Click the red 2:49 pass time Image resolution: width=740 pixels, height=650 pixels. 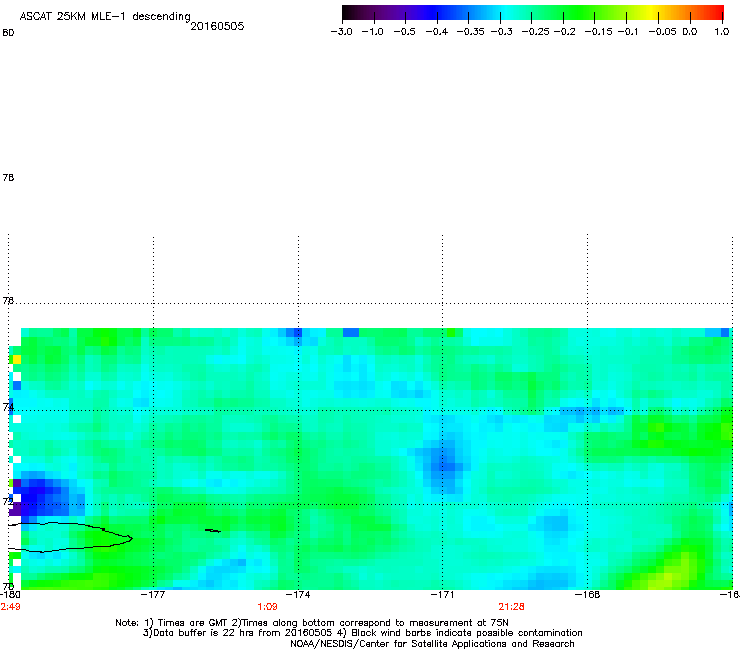coord(10,607)
